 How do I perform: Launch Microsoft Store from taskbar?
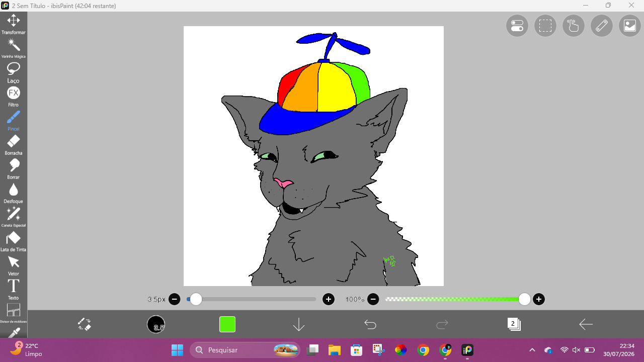click(357, 350)
